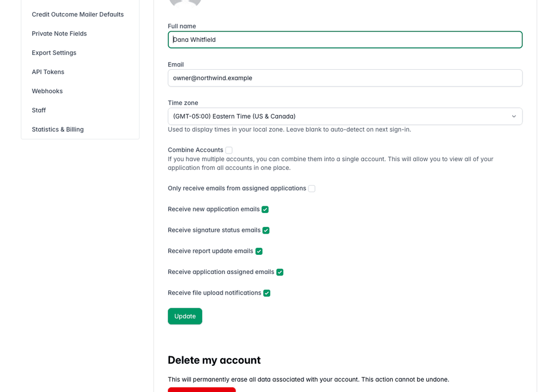
Task: Open Credit Outcome Mailer Defaults settings
Action: 77,15
